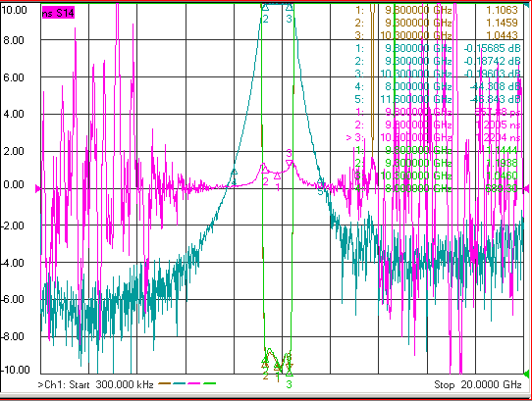The image size is (532, 401).
Task: Select teal marker 5 on falling filter skirt
Action: click(x=321, y=180)
